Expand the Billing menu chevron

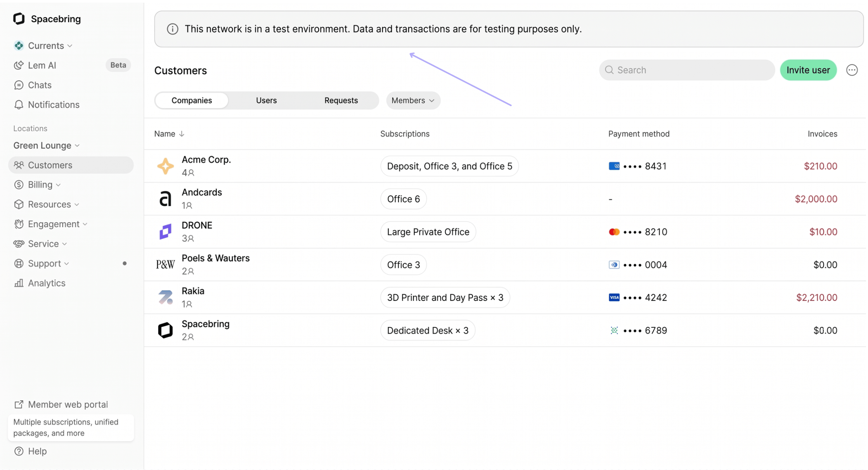(58, 185)
